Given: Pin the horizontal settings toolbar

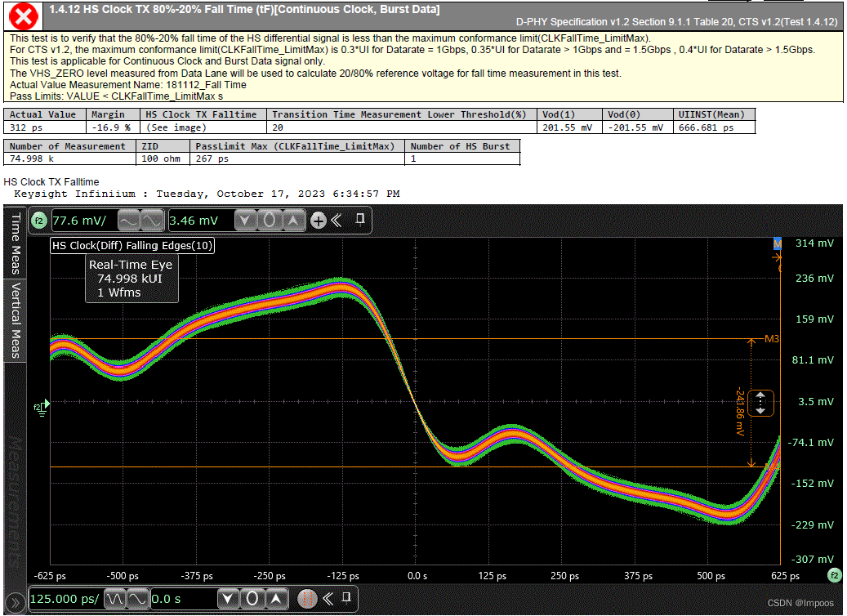Looking at the screenshot, I should [347, 597].
